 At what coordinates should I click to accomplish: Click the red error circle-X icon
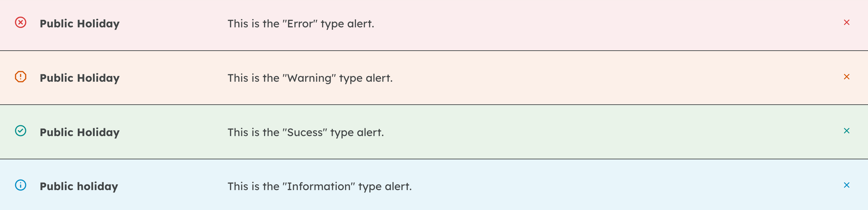[x=21, y=23]
